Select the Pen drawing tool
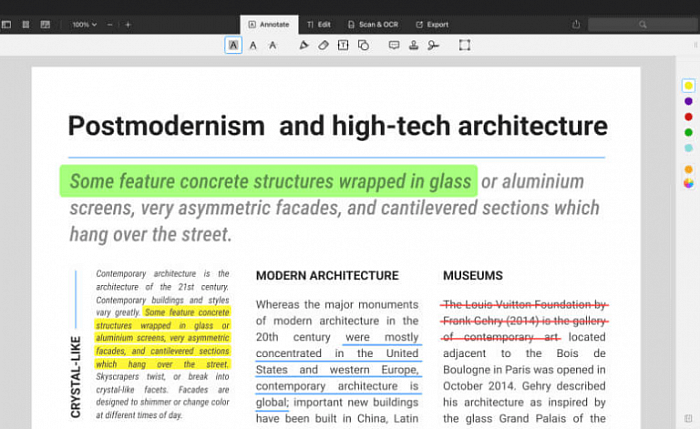 [304, 45]
